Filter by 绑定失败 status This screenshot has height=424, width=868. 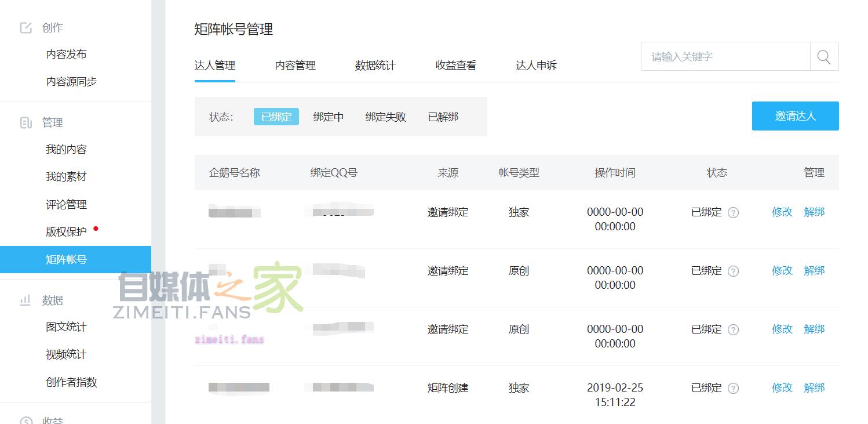pos(386,117)
